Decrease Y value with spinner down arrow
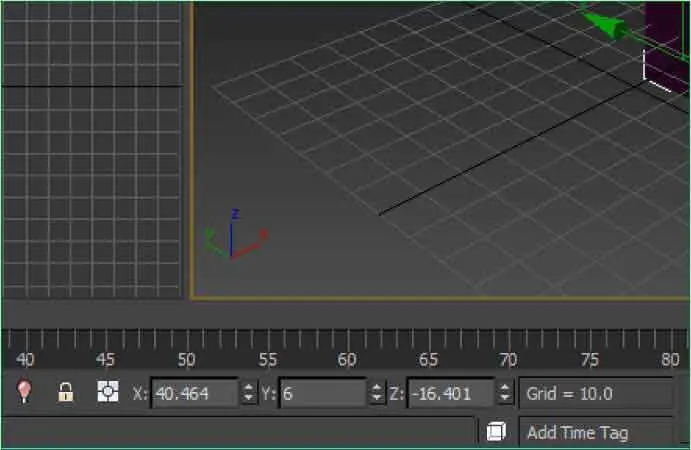The width and height of the screenshot is (691, 450). 377,398
